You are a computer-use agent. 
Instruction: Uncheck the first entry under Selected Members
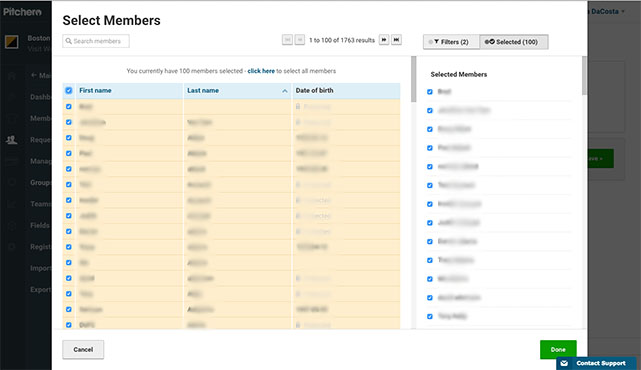(430, 92)
